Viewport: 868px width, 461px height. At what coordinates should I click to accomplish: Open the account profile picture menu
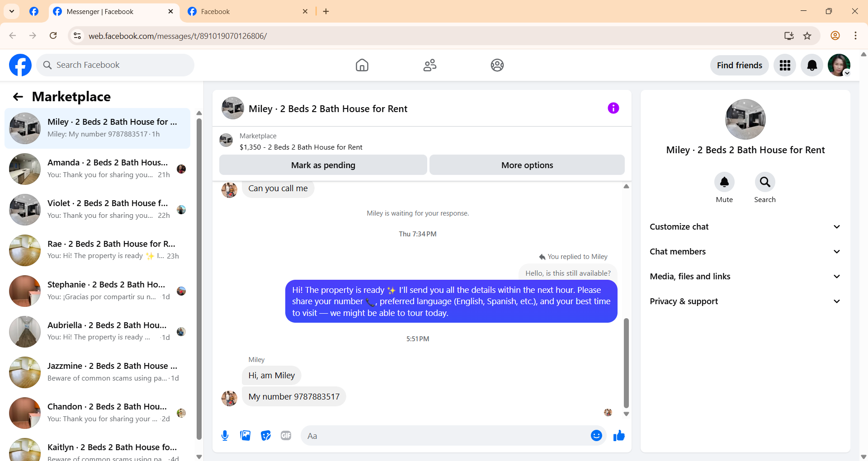point(839,65)
